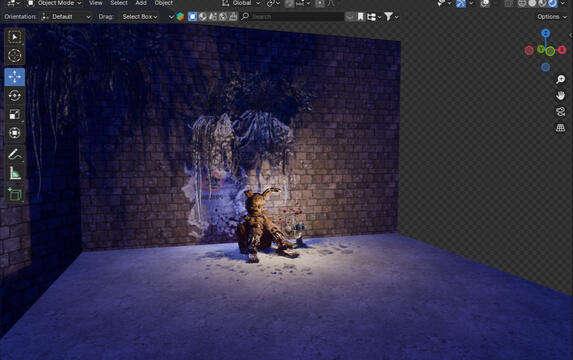
Task: Open the Add menu
Action: [141, 3]
